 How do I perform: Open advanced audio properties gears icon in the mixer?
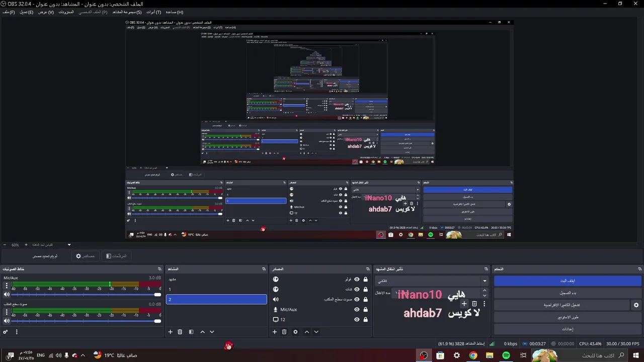[6, 332]
